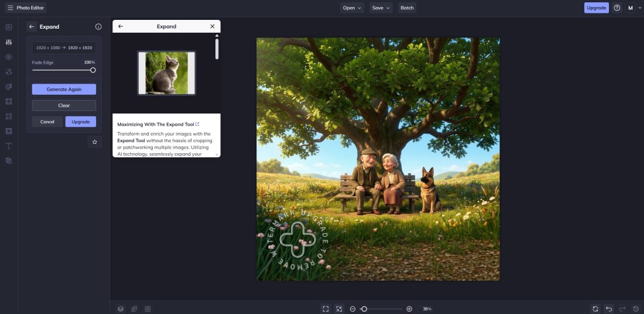
Task: Open the Layers panel icon
Action: coord(121,309)
